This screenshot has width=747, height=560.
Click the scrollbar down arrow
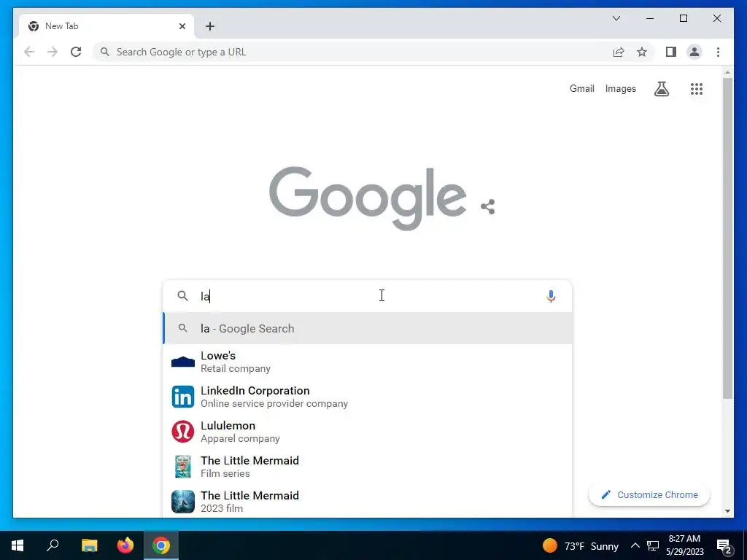coord(727,511)
